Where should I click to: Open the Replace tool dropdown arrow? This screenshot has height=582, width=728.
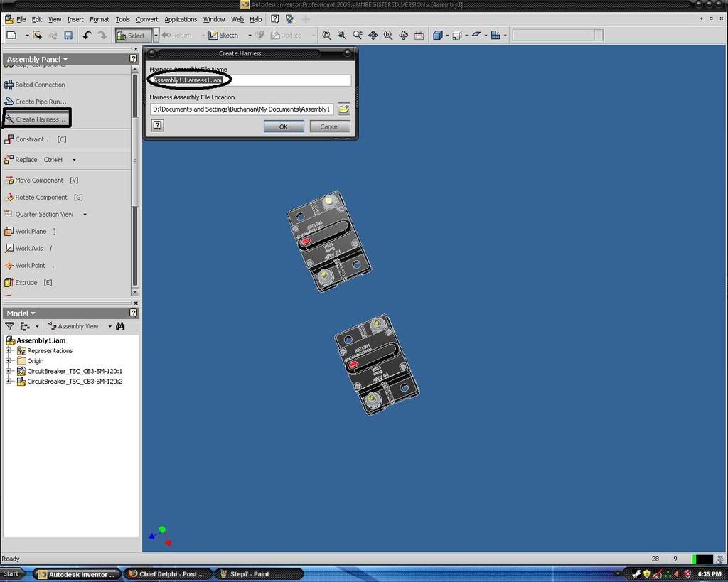pyautogui.click(x=74, y=160)
